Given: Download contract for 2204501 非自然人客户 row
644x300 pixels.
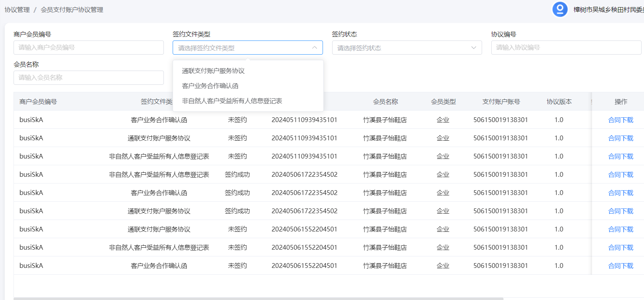Looking at the screenshot, I should point(621,248).
